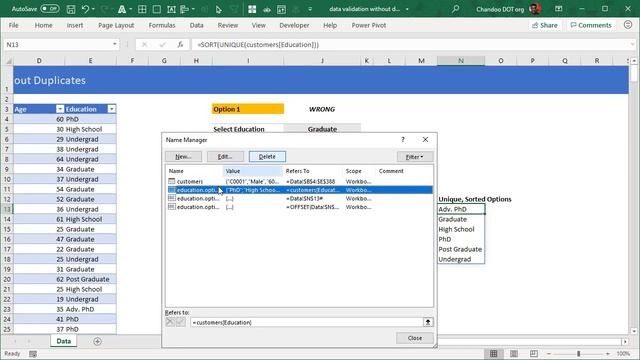Image resolution: width=640 pixels, height=360 pixels.
Task: Open the Power Pivot ribbon tab
Action: [369, 25]
